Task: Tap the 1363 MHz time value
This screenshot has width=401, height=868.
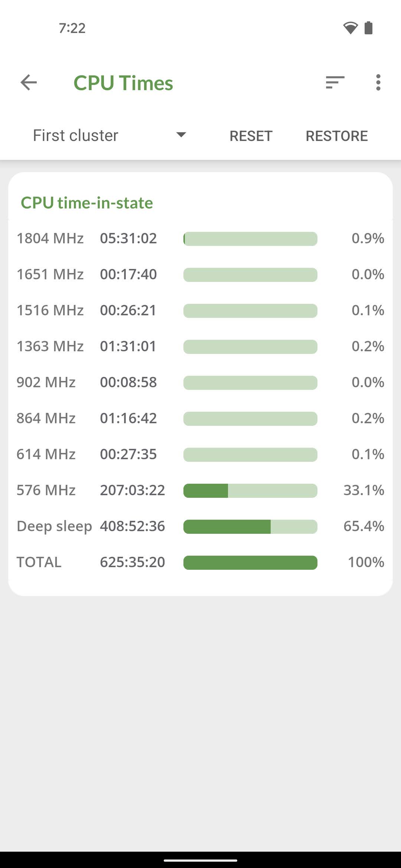Action: tap(128, 346)
